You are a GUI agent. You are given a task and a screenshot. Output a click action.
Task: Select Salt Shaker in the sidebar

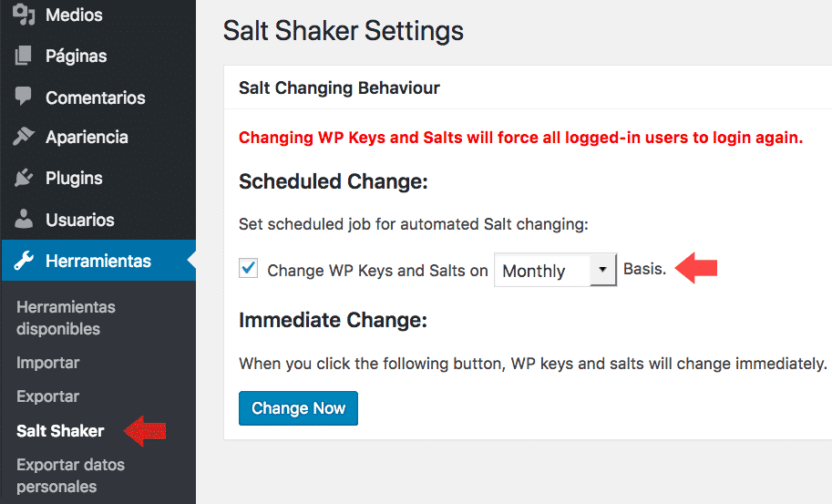click(60, 431)
